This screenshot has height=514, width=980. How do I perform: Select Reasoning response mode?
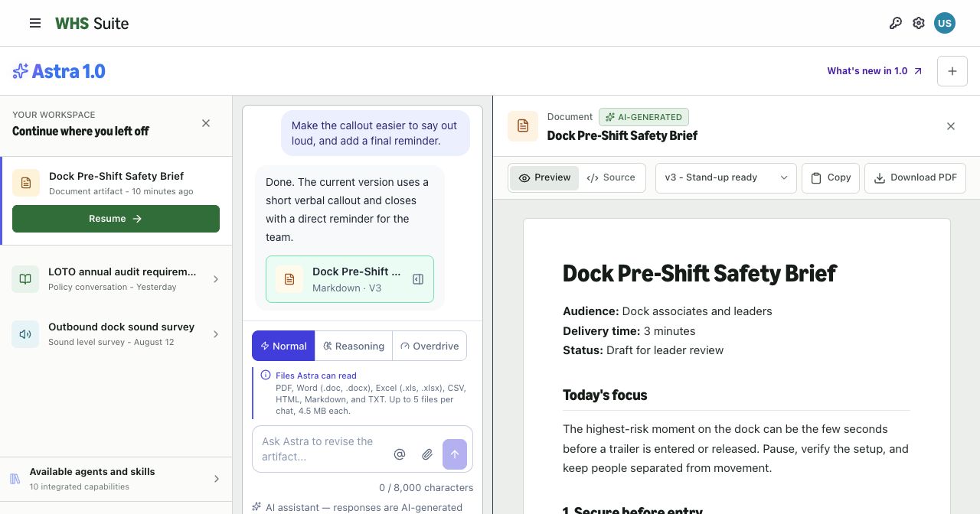(x=354, y=346)
